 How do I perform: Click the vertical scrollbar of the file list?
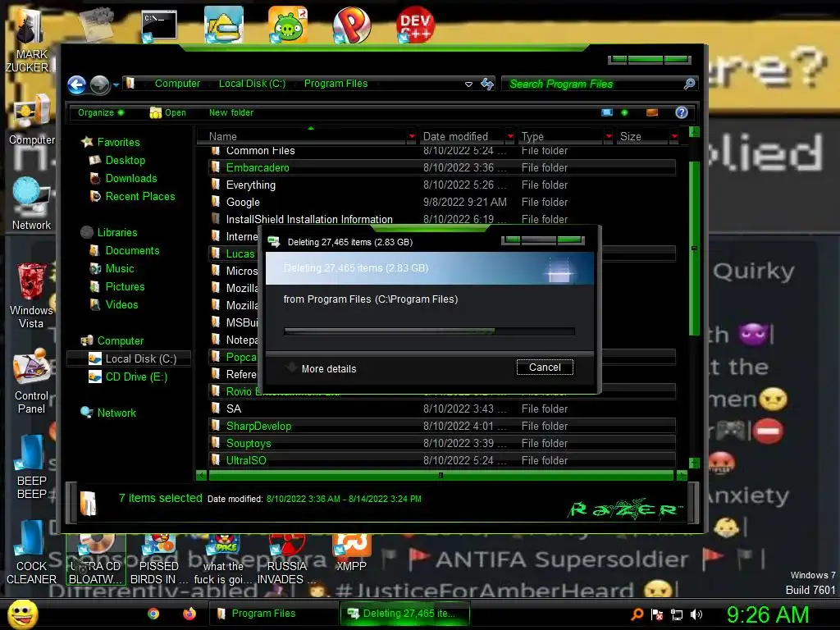tap(694, 248)
